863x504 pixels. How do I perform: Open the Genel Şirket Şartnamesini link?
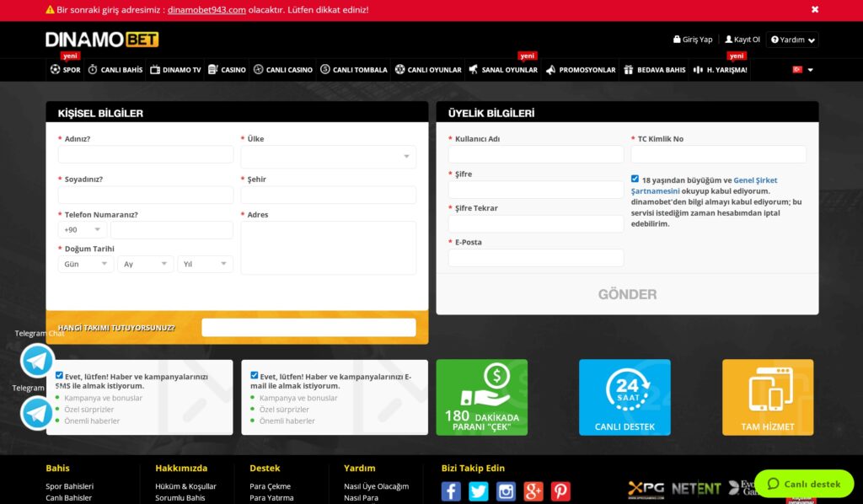[704, 185]
